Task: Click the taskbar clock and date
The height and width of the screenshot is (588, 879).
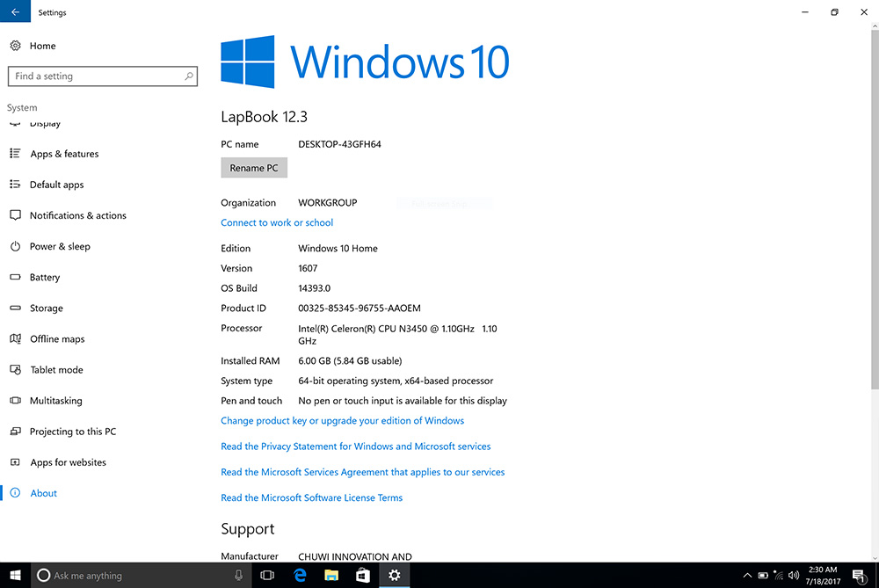Action: [x=823, y=575]
